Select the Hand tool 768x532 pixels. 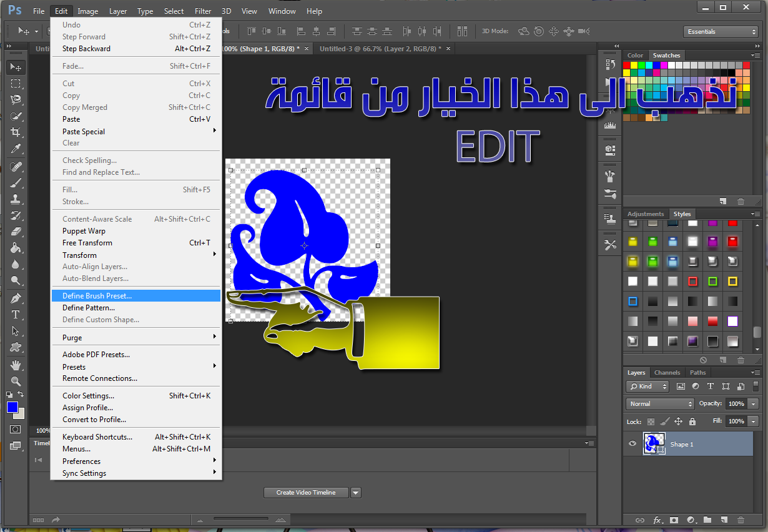click(16, 365)
